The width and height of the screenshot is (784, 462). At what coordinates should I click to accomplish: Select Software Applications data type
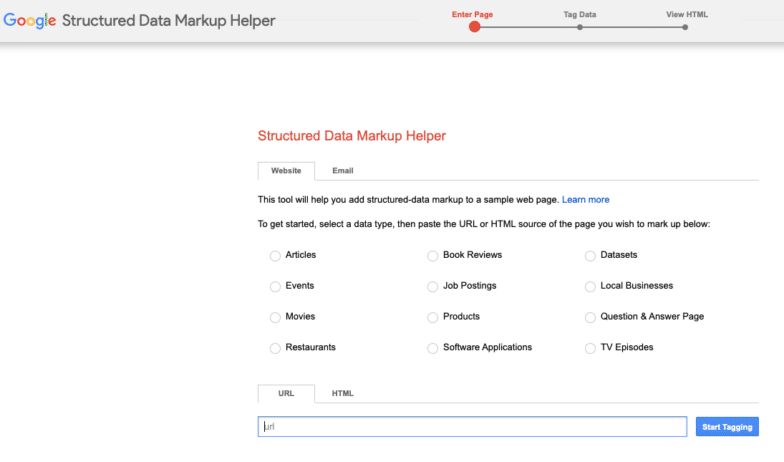[433, 349]
